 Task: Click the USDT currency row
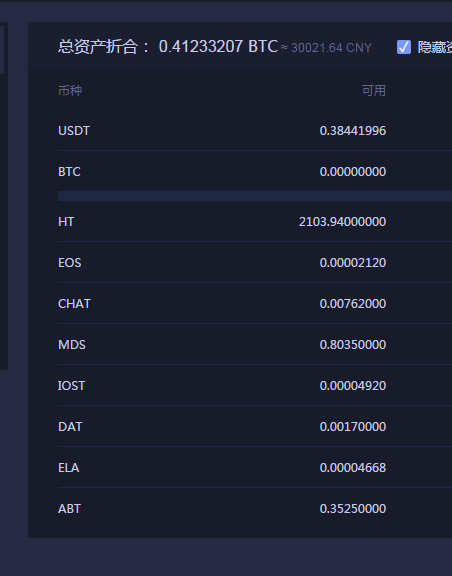255,130
